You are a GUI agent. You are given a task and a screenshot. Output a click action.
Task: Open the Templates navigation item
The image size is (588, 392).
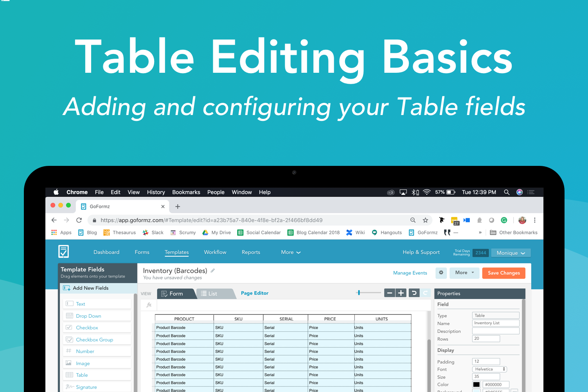176,252
